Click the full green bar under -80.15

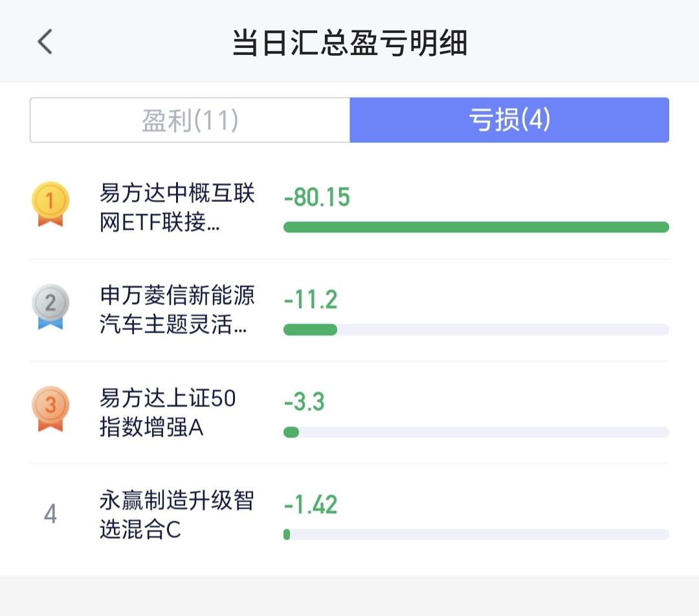pyautogui.click(x=476, y=227)
